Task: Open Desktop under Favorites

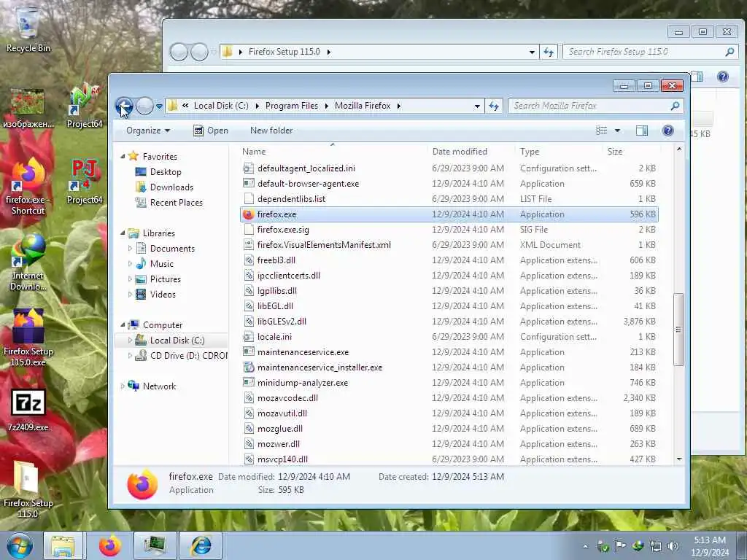Action: click(x=166, y=172)
